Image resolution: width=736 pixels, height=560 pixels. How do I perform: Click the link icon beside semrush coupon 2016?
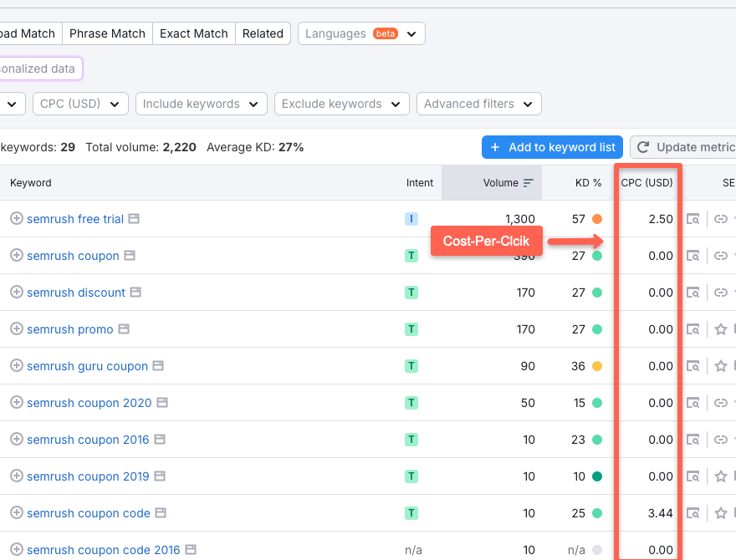(x=720, y=440)
